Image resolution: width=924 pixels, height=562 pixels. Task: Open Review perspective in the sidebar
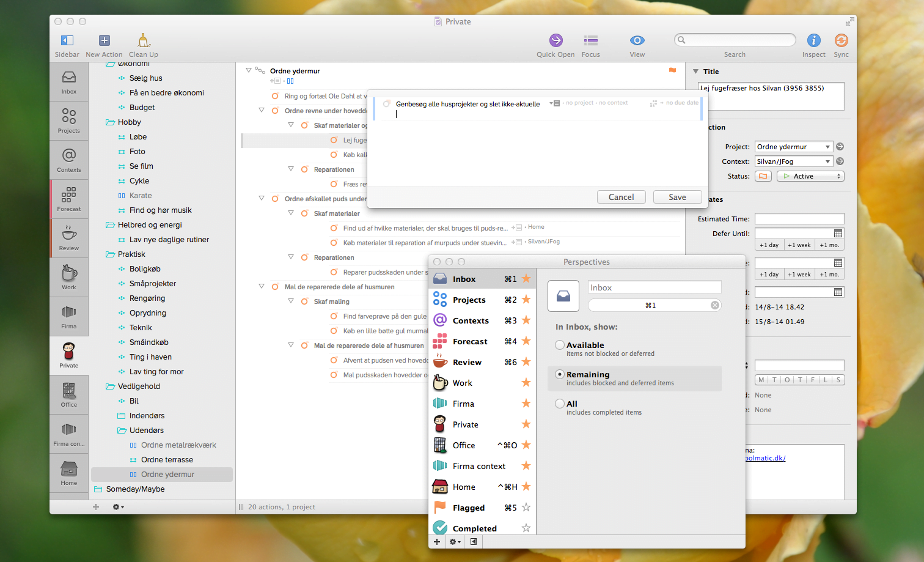tap(69, 237)
